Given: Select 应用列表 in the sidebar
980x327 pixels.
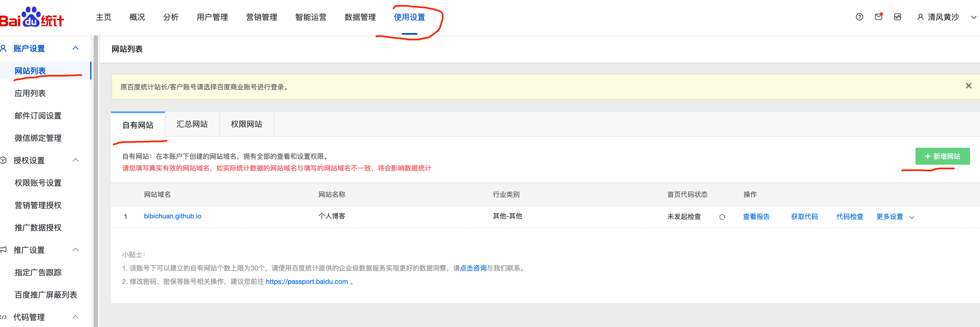Looking at the screenshot, I should [30, 93].
